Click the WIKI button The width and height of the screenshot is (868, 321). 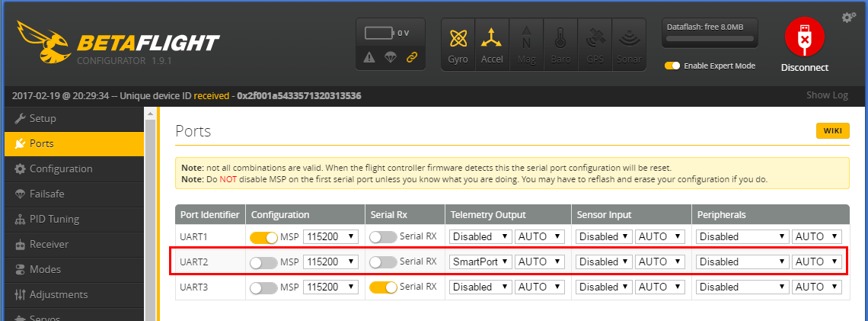tap(832, 131)
